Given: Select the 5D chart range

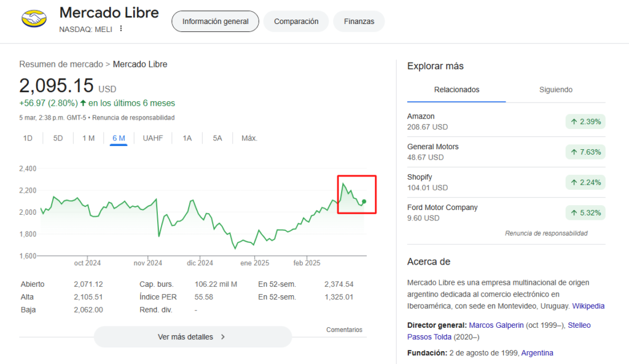Looking at the screenshot, I should click(x=58, y=138).
